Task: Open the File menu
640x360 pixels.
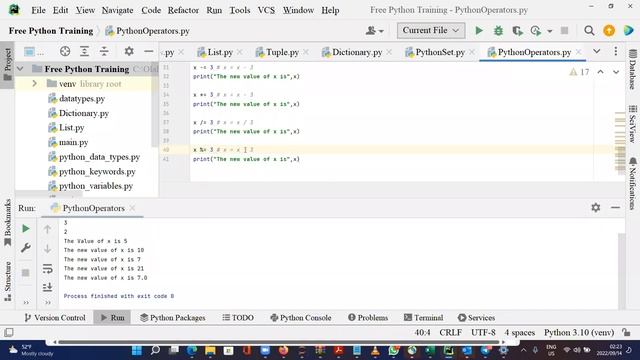Action: pyautogui.click(x=38, y=10)
